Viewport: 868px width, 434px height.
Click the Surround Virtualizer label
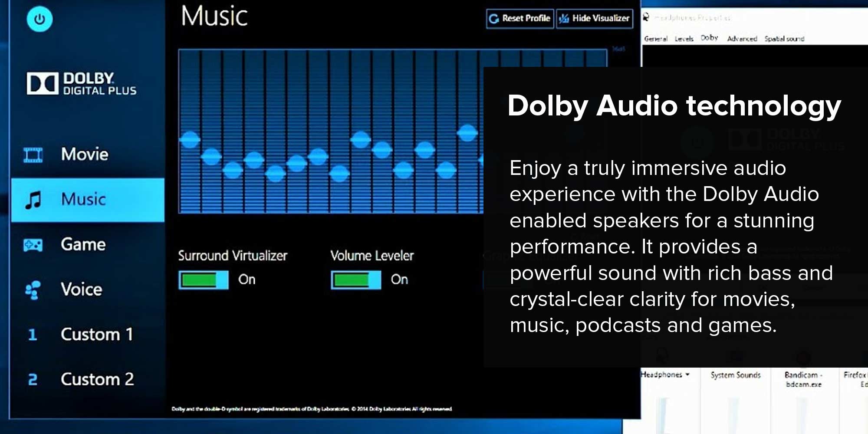(x=233, y=255)
